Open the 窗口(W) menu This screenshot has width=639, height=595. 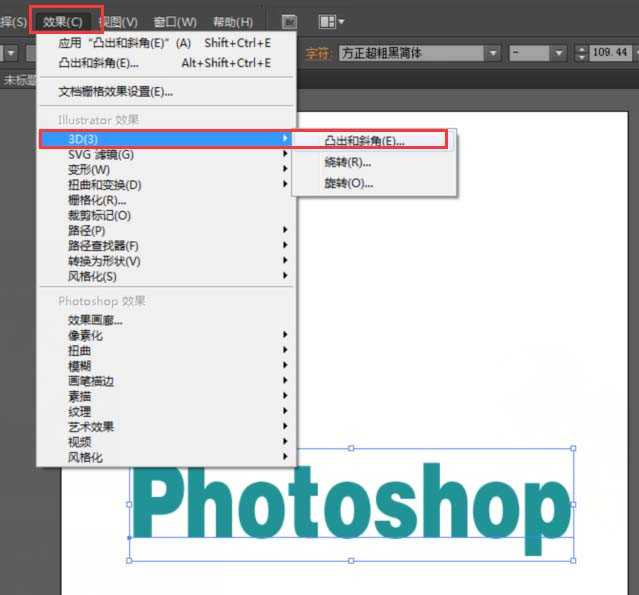click(175, 21)
